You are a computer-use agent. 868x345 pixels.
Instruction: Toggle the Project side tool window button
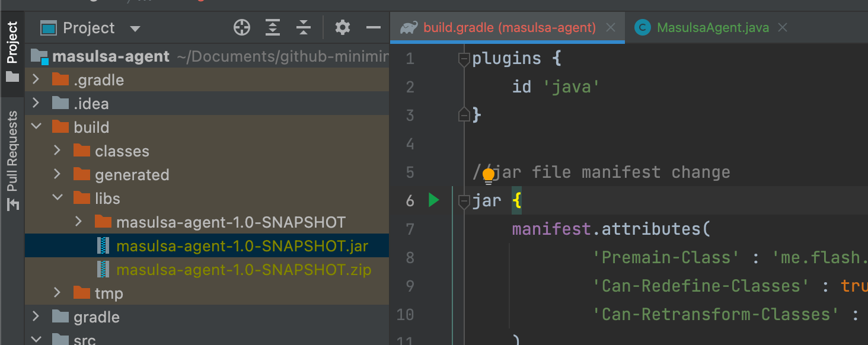coord(12,52)
